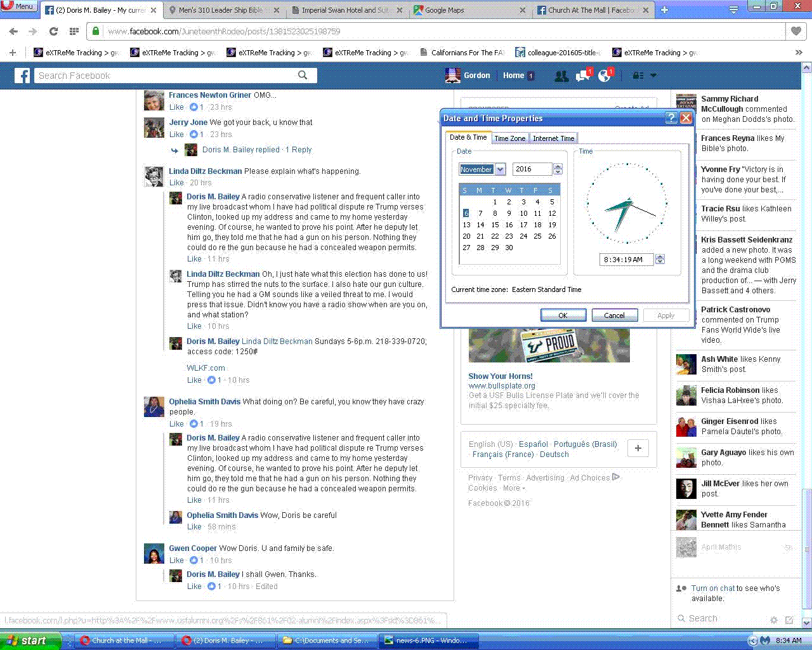Click the heart bookmark icon in address bar
The width and height of the screenshot is (812, 650).
796,31
